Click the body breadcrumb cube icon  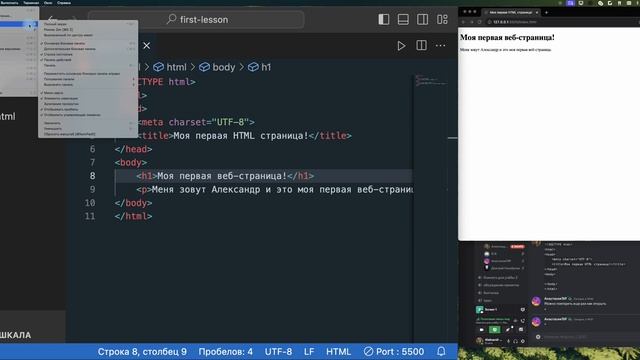204,67
